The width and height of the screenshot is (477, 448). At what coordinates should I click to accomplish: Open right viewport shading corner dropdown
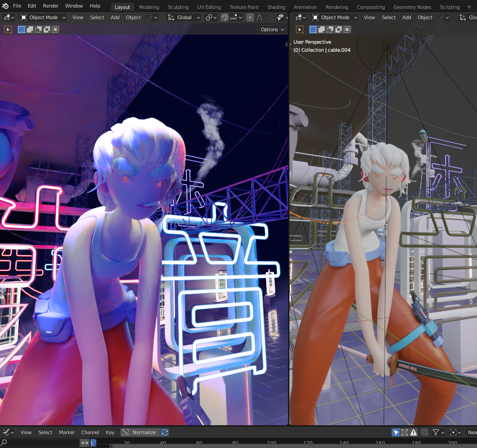click(443, 17)
